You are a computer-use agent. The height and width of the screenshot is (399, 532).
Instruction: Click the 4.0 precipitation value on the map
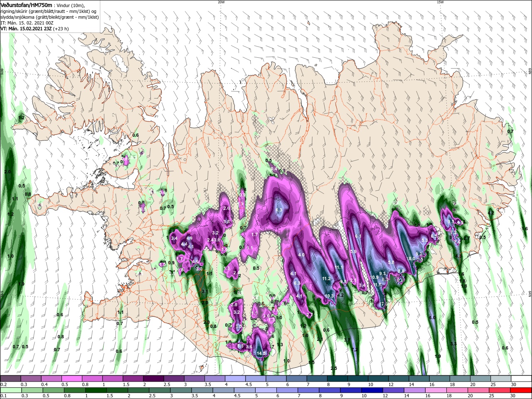click(x=302, y=255)
